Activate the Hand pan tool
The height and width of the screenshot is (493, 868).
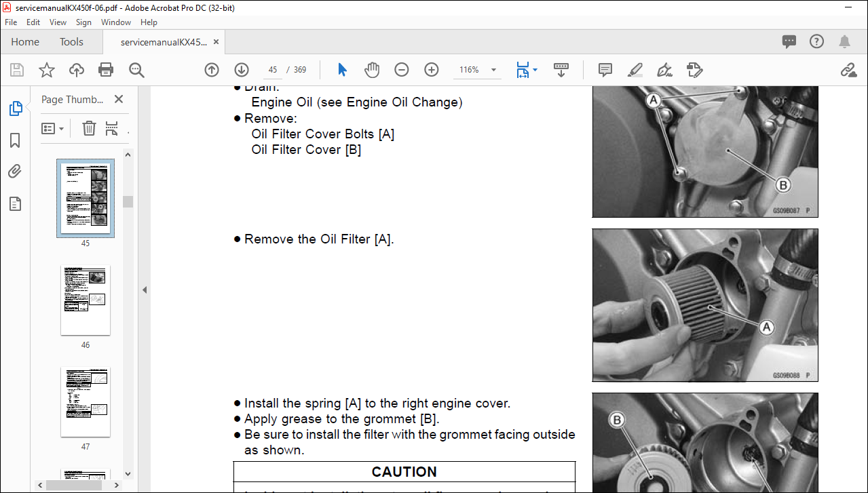click(x=372, y=70)
